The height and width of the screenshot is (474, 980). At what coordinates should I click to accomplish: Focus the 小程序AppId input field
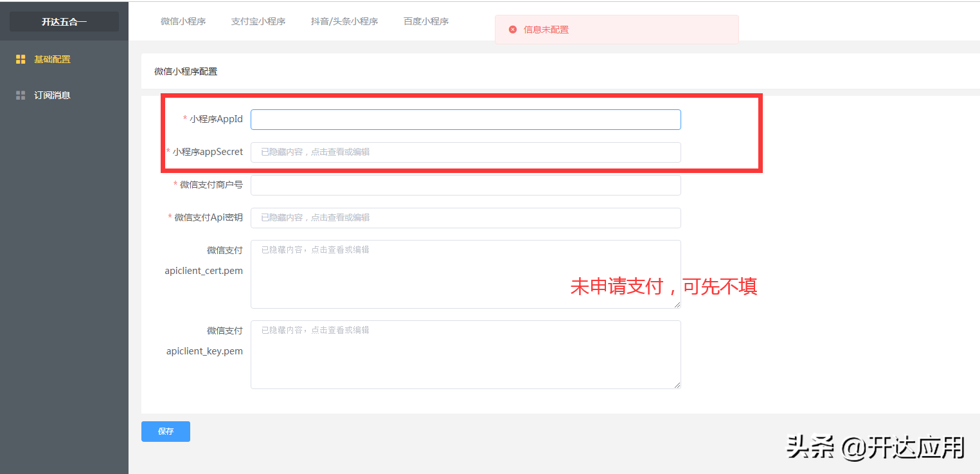click(x=466, y=120)
